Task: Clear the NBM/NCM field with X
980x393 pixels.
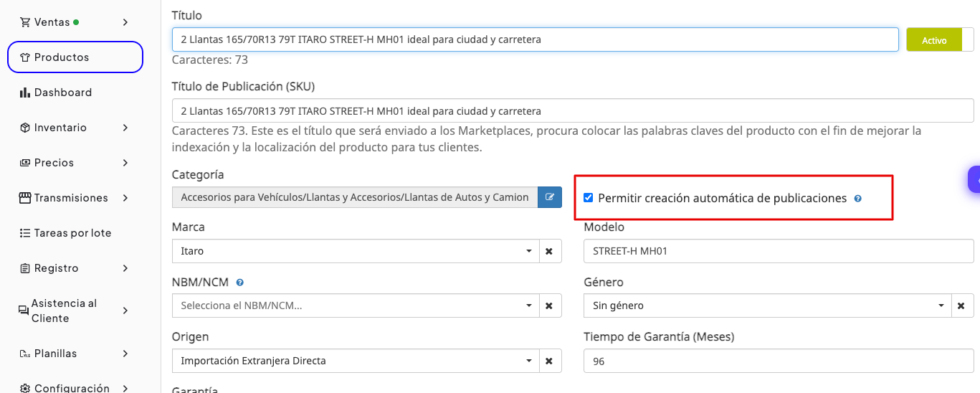Action: [549, 306]
